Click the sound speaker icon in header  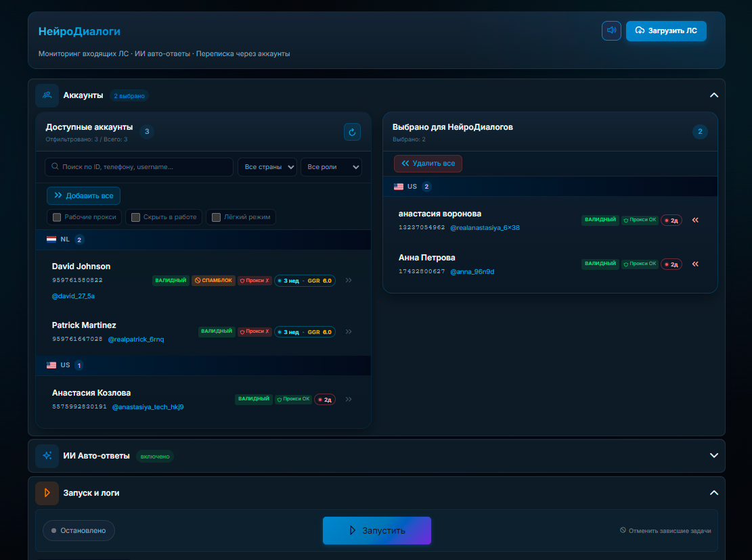coord(611,30)
